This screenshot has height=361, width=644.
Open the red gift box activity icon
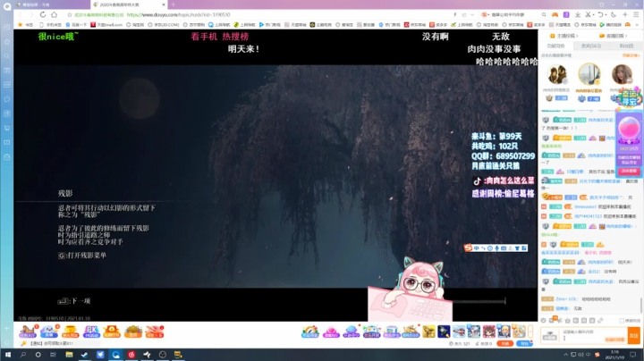click(x=112, y=332)
